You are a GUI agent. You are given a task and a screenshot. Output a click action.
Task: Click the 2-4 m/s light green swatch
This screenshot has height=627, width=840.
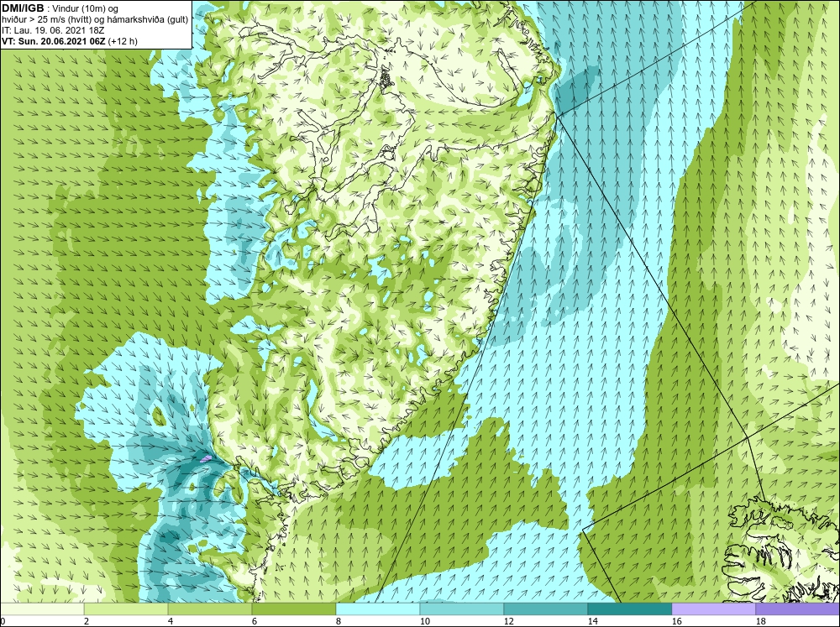click(126, 609)
